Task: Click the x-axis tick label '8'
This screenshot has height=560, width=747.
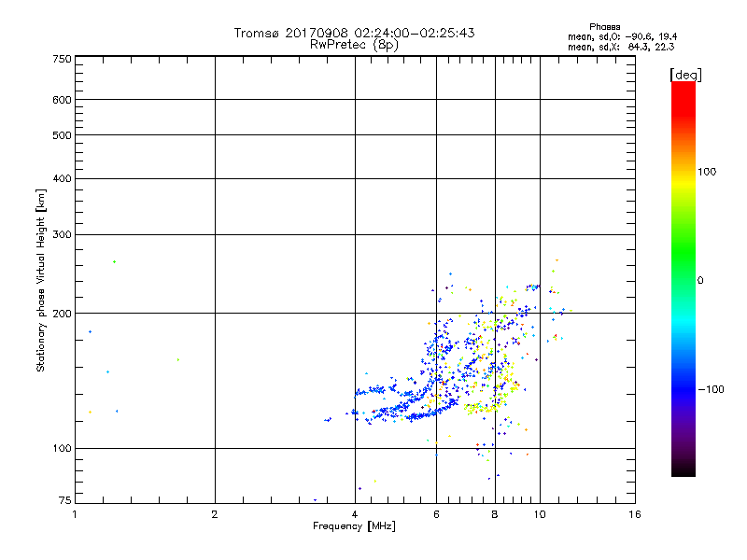Action: [x=495, y=514]
